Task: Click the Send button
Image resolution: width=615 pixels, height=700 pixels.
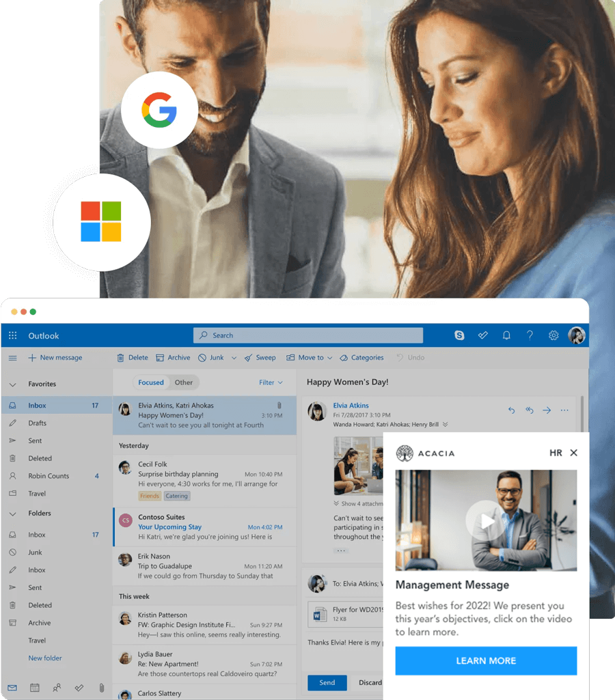Action: 327,683
